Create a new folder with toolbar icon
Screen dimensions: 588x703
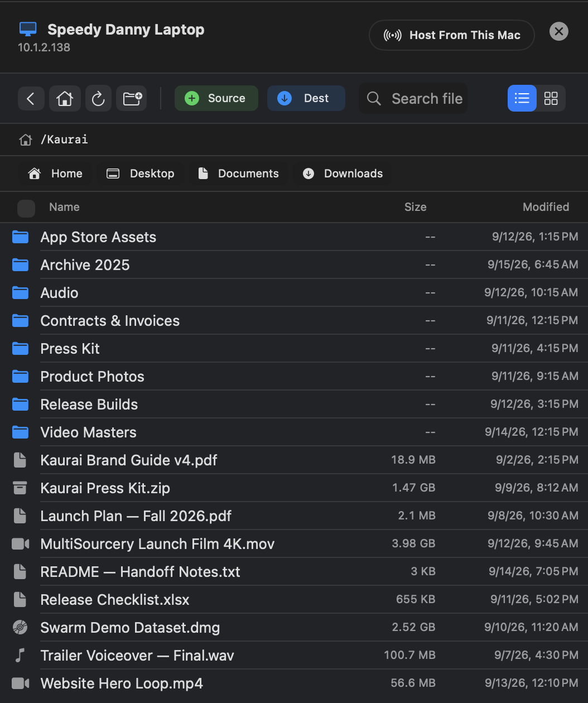click(132, 99)
